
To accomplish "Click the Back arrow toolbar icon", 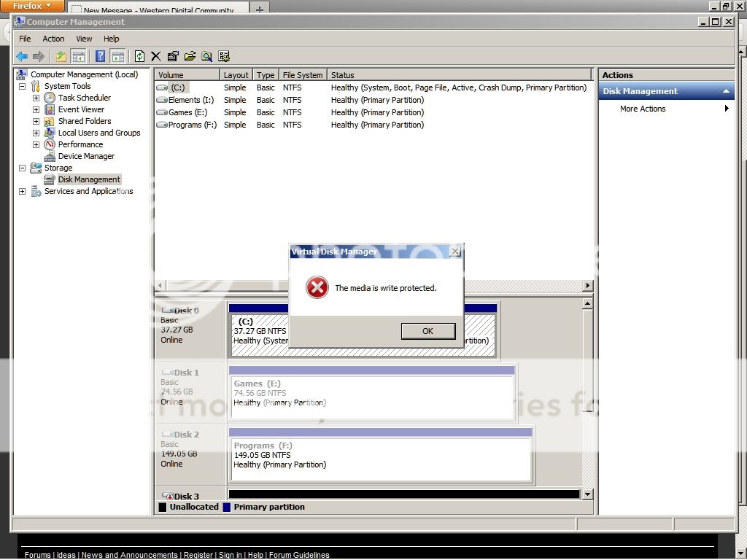I will click(22, 56).
